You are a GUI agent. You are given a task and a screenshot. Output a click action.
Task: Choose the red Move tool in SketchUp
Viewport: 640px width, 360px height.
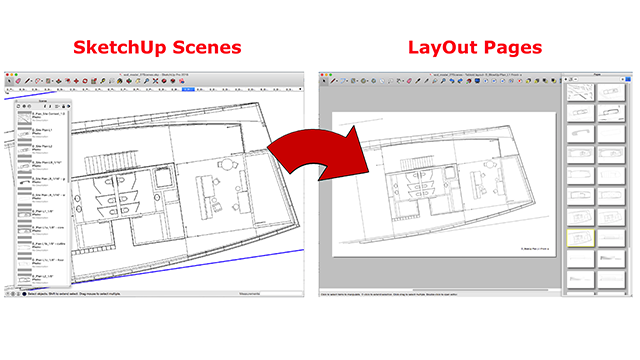(76, 81)
